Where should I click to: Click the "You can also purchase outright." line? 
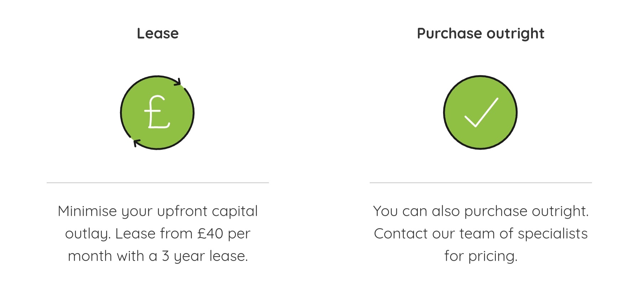[x=481, y=211]
